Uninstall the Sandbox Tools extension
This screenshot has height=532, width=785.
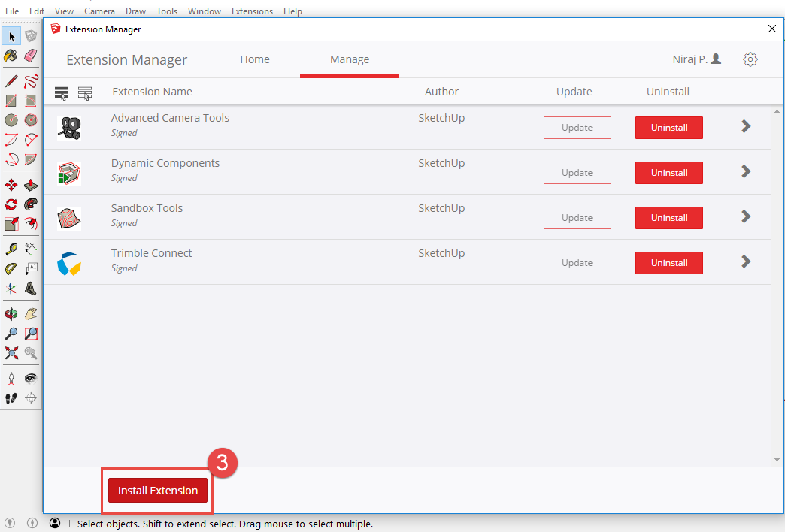coord(669,218)
